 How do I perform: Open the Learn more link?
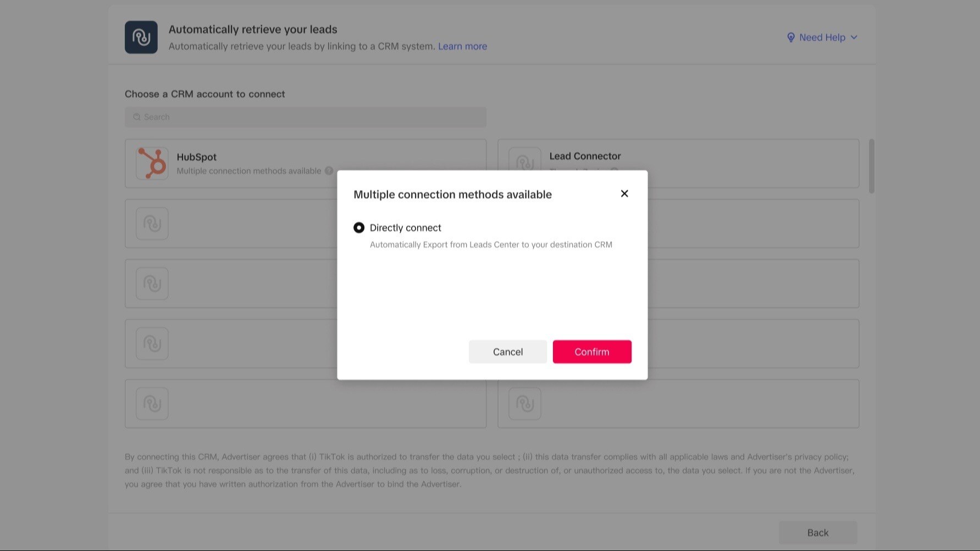462,46
